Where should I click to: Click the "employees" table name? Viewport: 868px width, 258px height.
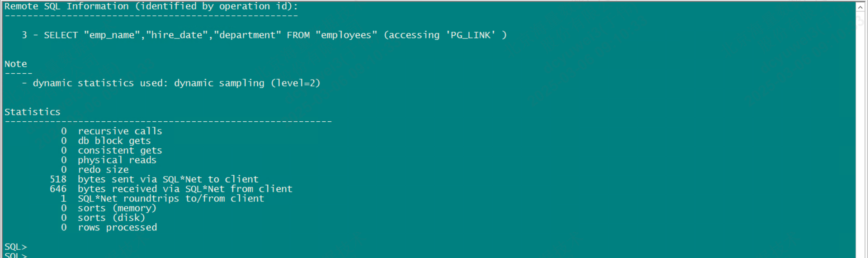(346, 35)
